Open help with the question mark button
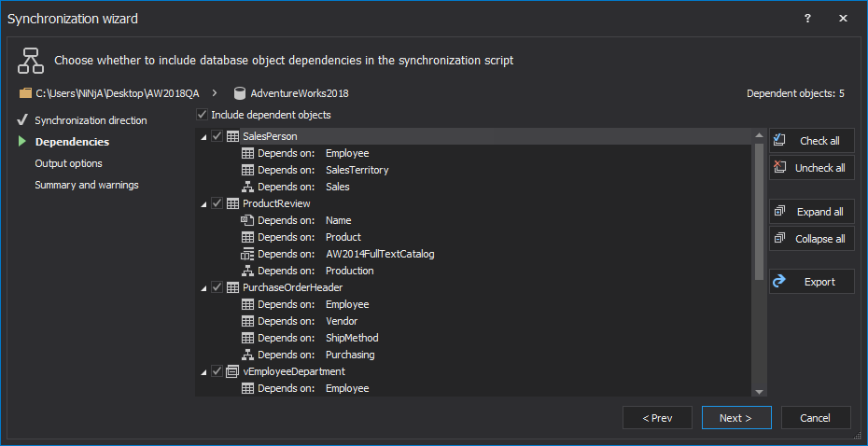 [807, 19]
